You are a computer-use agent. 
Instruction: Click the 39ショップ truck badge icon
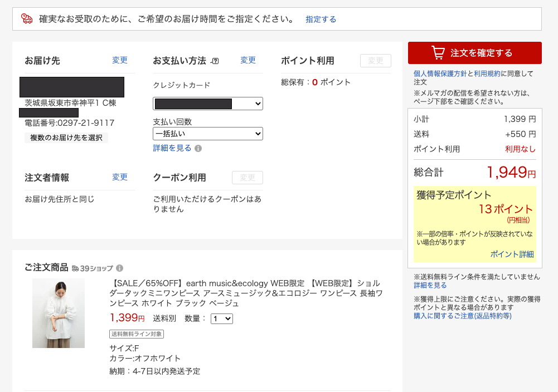[x=75, y=268]
